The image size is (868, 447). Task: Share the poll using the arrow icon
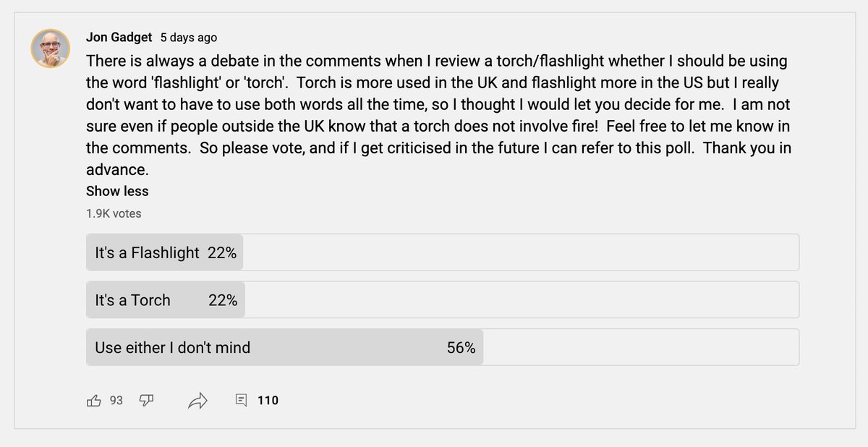tap(198, 400)
